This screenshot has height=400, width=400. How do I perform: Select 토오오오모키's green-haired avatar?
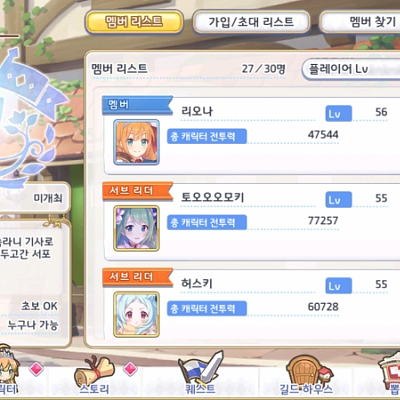(x=136, y=228)
